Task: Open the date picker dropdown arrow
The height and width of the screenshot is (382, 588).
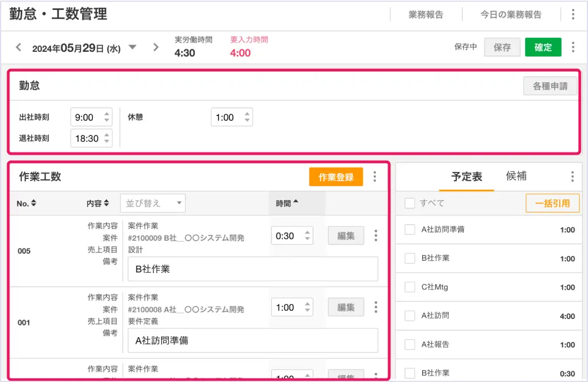Action: [x=132, y=48]
